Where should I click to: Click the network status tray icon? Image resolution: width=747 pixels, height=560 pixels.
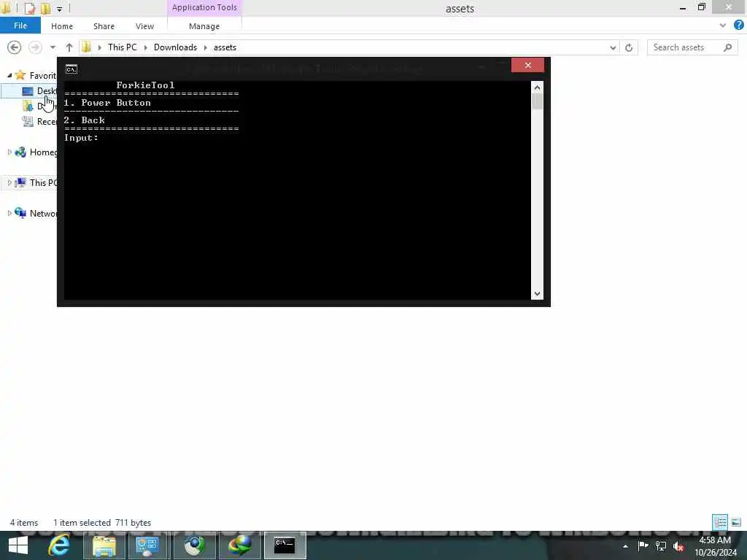point(661,545)
